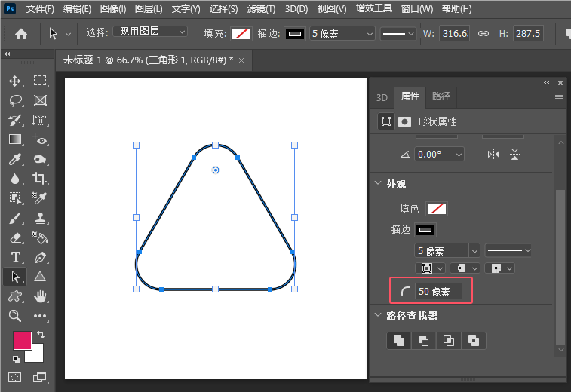Switch to live shape properties view
This screenshot has width=571, height=392.
tap(386, 121)
